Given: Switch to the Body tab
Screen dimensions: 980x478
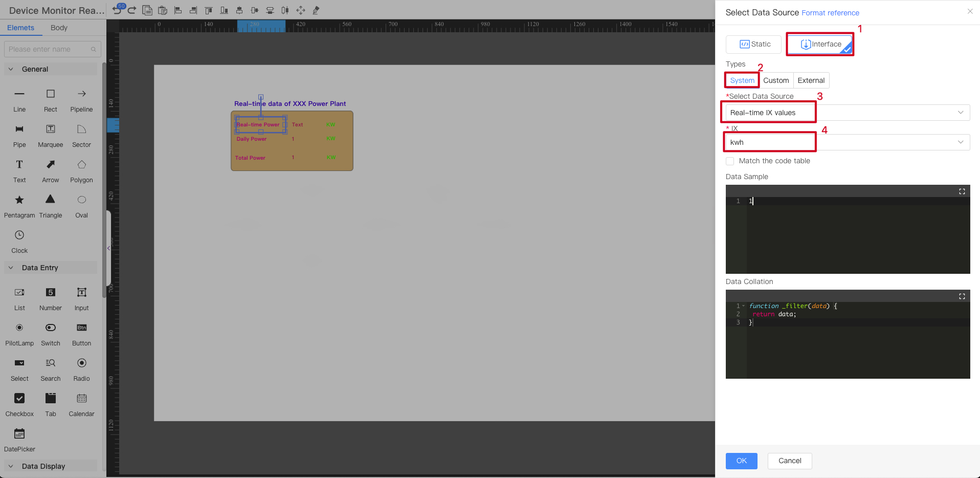Looking at the screenshot, I should [x=58, y=28].
